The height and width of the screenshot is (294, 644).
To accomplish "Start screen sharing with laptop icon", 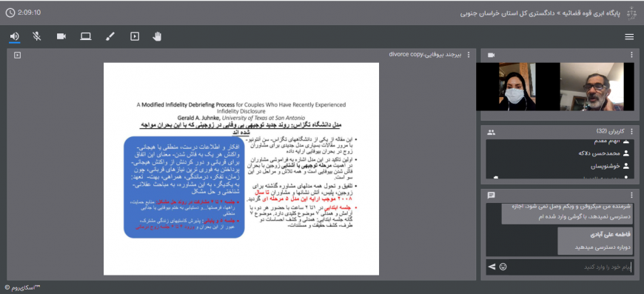I will [x=85, y=36].
